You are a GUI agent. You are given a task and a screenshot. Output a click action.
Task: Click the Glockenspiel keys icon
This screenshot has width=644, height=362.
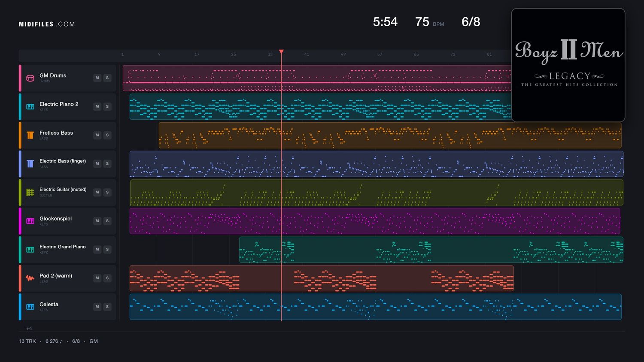tap(30, 221)
